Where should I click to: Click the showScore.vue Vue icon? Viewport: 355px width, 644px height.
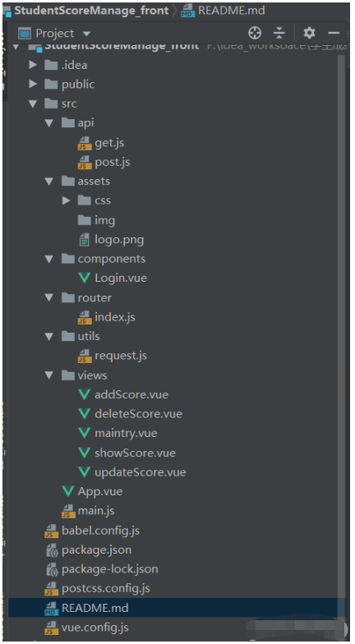[84, 453]
